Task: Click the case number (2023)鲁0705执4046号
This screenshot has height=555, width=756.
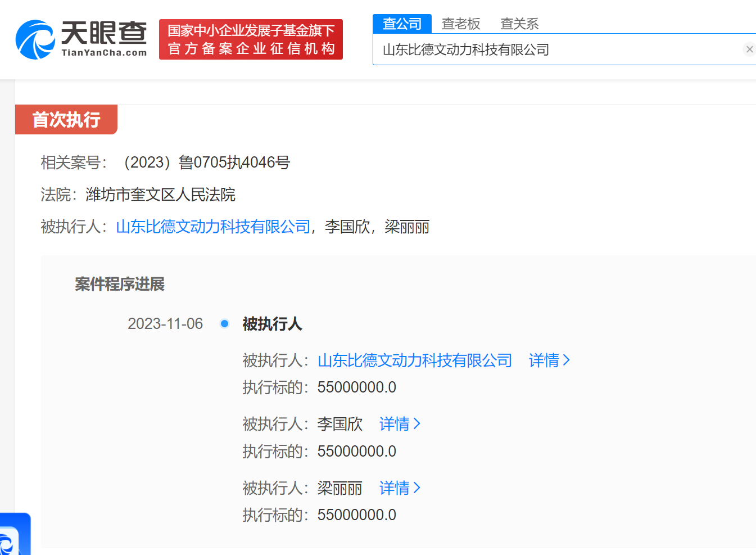Action: tap(207, 163)
